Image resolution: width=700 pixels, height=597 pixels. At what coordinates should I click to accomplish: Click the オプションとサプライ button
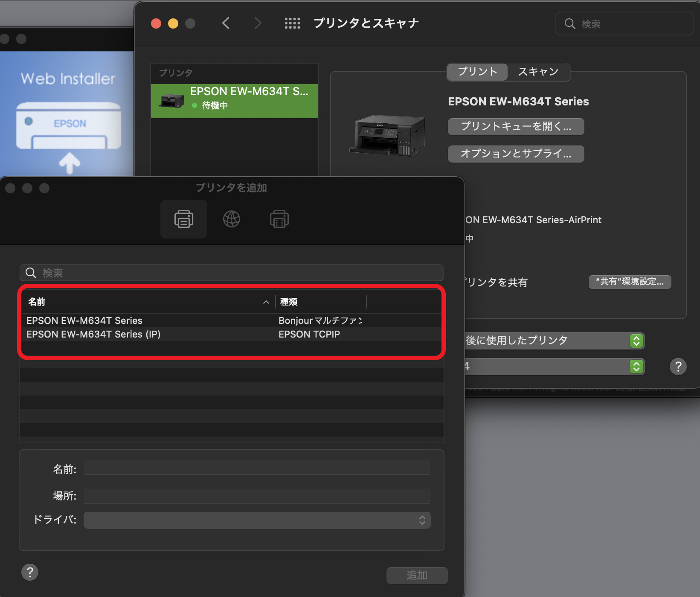point(516,154)
